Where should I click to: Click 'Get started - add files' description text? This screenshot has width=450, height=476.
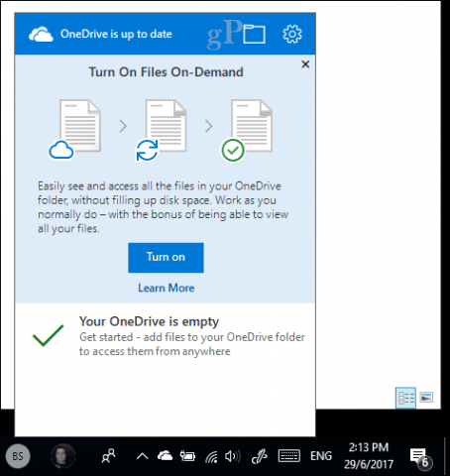[x=192, y=344]
